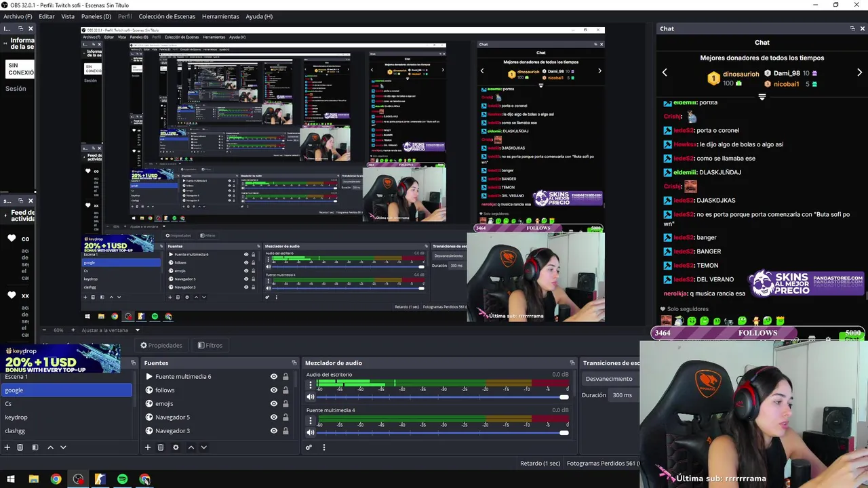
Task: Move source up arrow in Fuentes toolbar
Action: click(191, 447)
